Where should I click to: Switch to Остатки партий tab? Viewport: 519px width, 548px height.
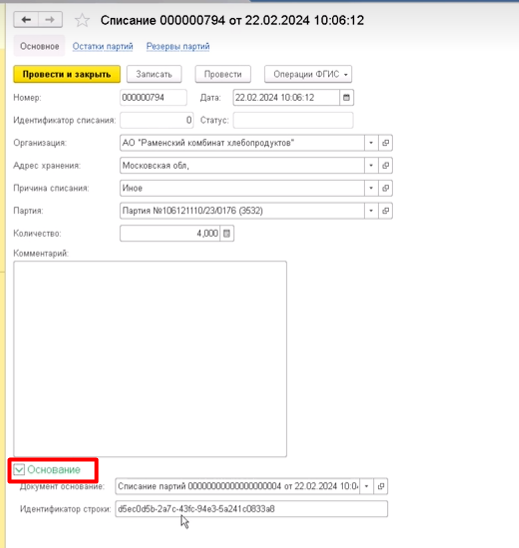tap(103, 46)
